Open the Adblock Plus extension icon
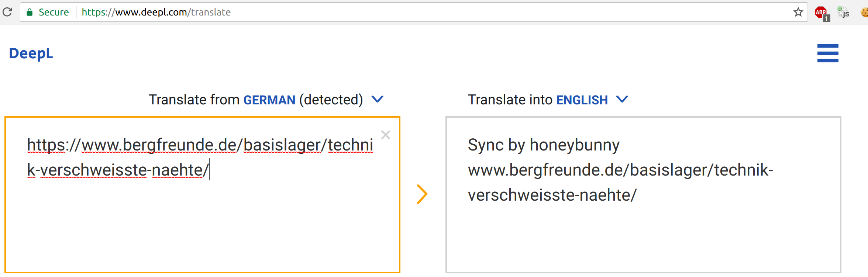Image resolution: width=868 pixels, height=277 pixels. (x=822, y=13)
